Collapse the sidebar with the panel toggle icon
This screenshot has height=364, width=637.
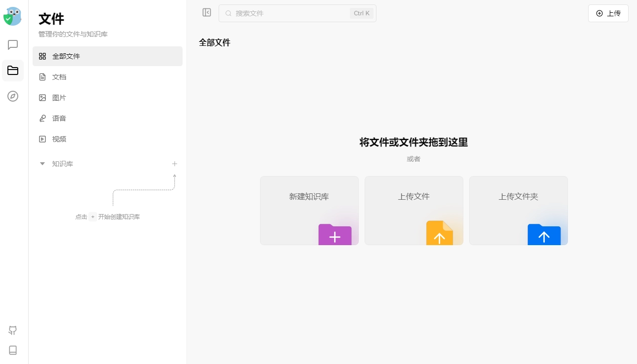207,12
